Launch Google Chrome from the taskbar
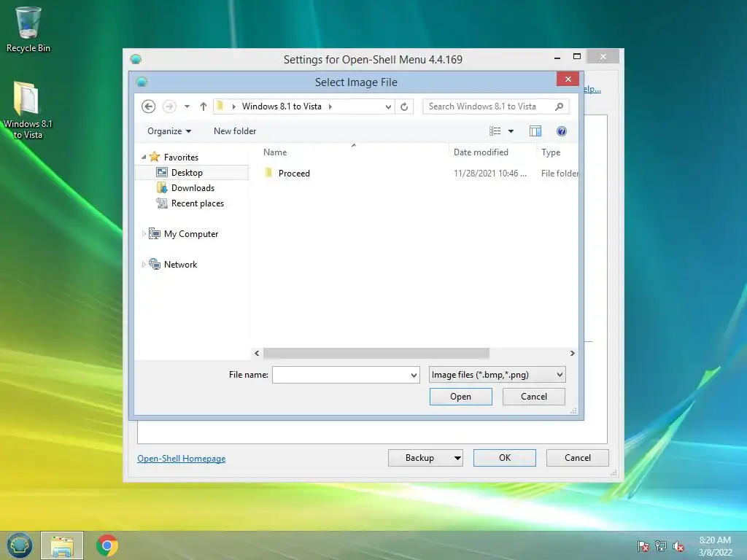 107,545
